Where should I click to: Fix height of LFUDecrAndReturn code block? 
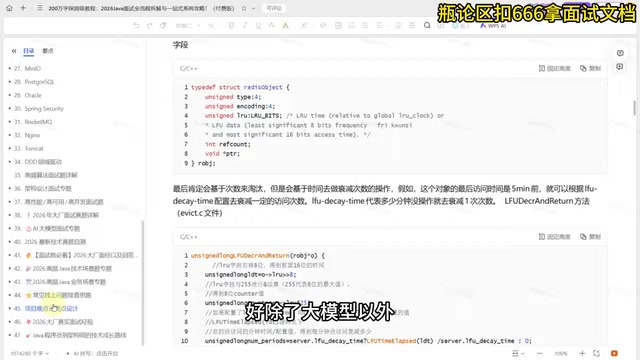[x=554, y=237]
